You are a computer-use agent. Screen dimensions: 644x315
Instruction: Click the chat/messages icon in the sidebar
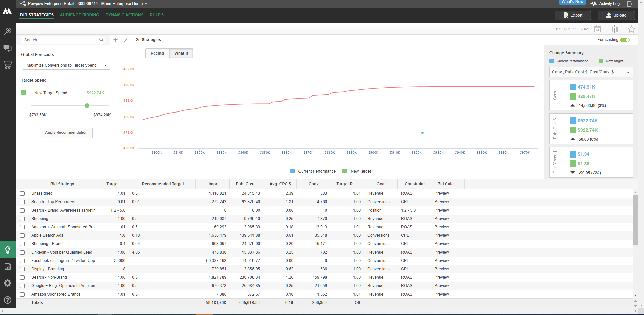coord(8,48)
